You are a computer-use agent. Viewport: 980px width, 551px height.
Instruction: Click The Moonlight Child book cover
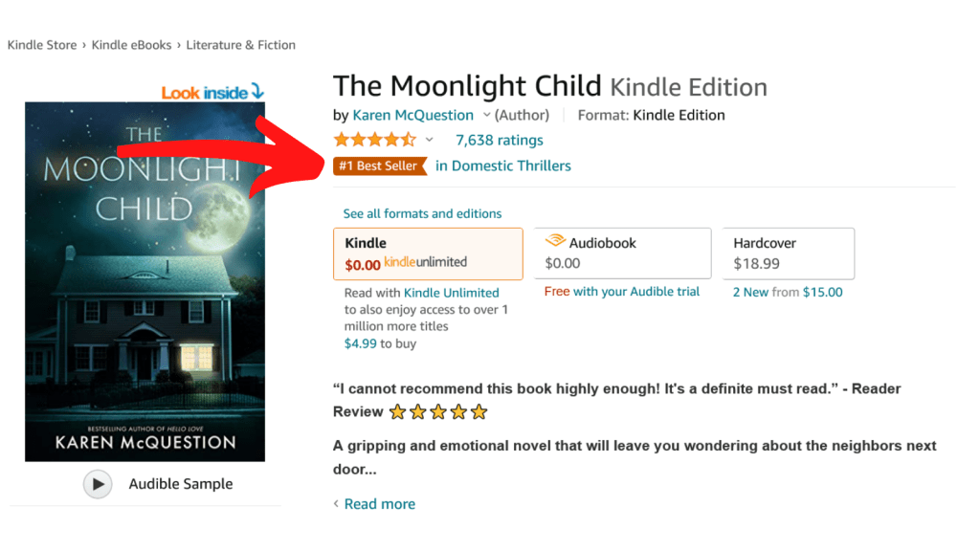point(145,281)
